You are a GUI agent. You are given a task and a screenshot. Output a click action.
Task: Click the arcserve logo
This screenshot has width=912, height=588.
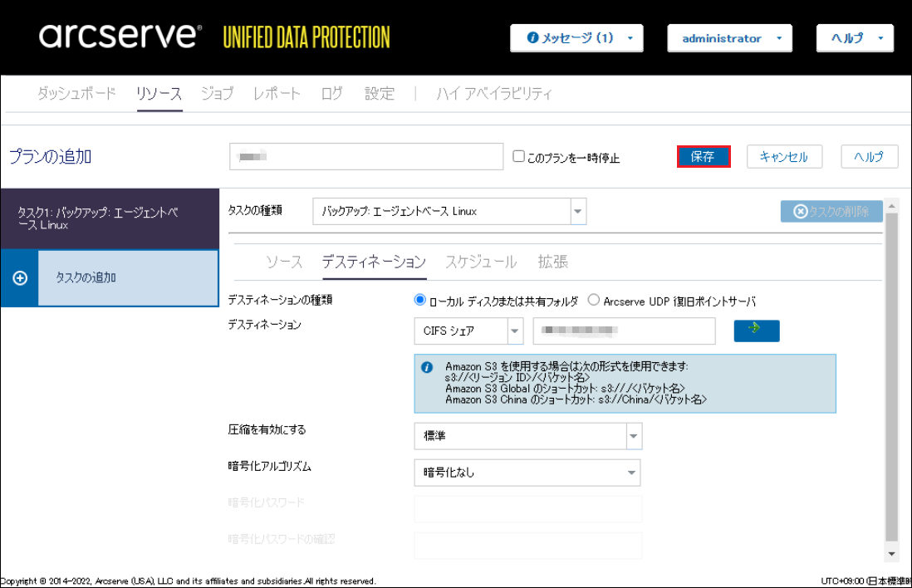pyautogui.click(x=120, y=37)
